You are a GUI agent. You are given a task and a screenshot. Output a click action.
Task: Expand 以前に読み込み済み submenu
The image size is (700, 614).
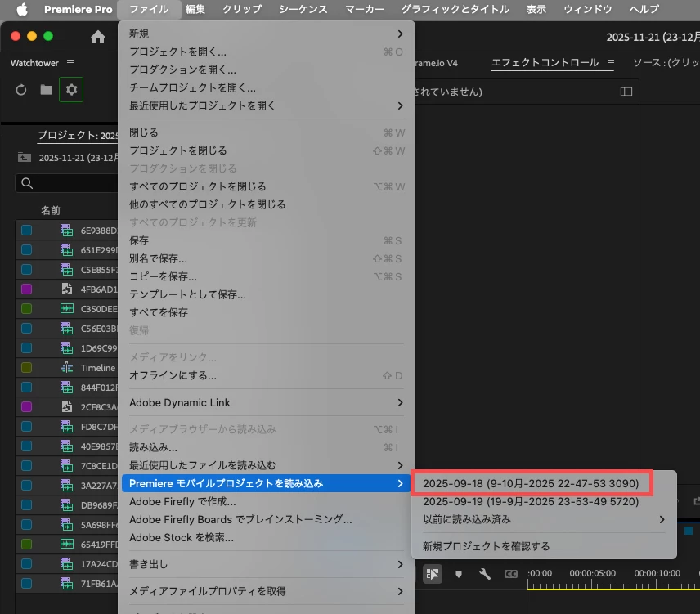pyautogui.click(x=544, y=519)
